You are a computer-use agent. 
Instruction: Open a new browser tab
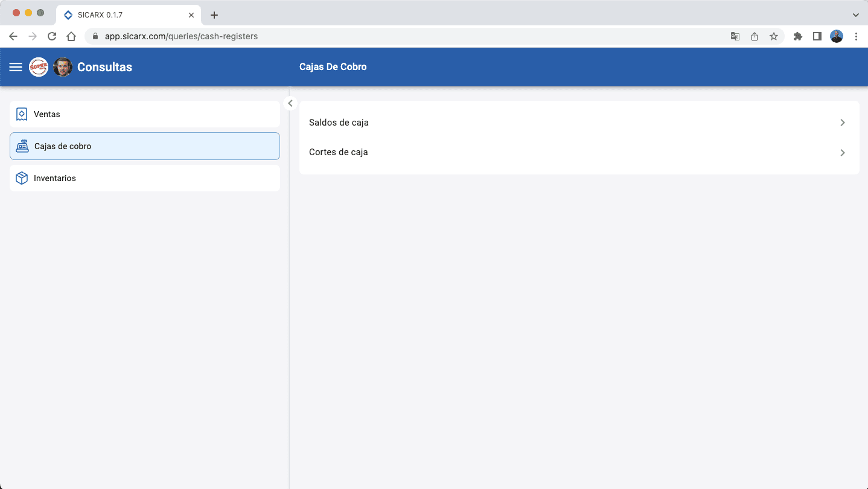coord(214,15)
